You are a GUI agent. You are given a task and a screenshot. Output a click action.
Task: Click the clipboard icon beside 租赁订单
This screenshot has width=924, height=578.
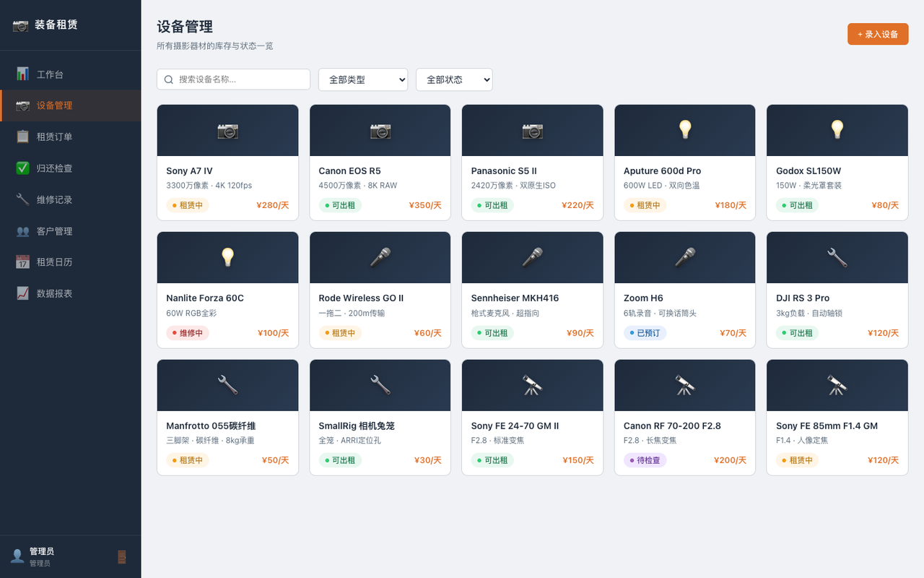pyautogui.click(x=22, y=137)
